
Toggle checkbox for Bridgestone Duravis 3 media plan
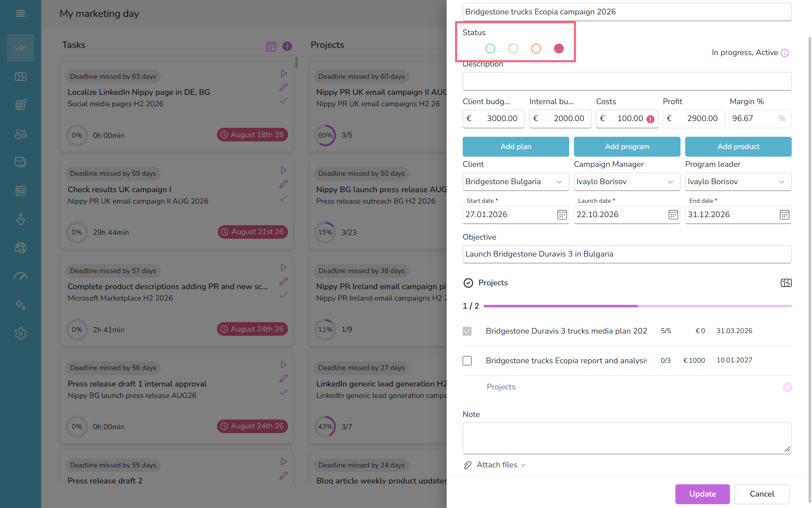(x=467, y=331)
